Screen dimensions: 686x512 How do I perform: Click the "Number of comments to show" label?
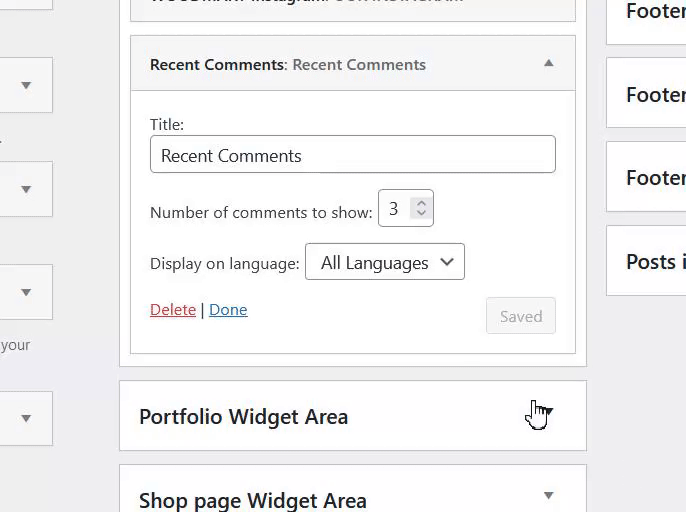click(x=261, y=212)
